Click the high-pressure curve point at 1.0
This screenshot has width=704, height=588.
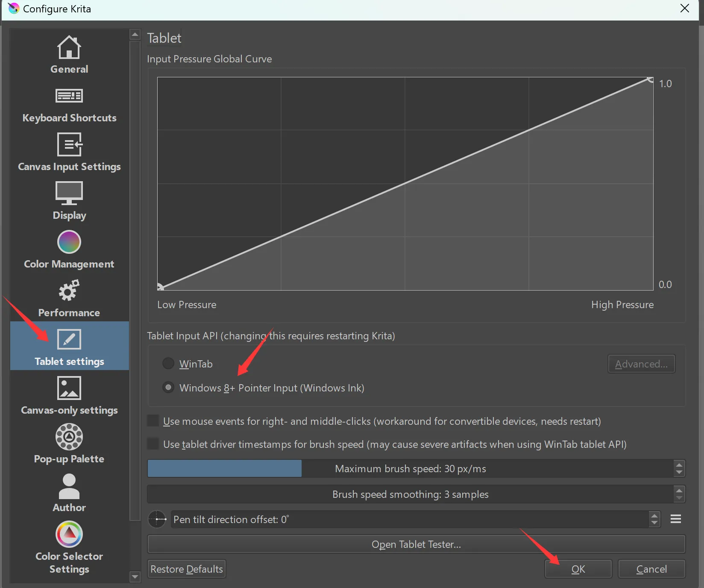(650, 80)
